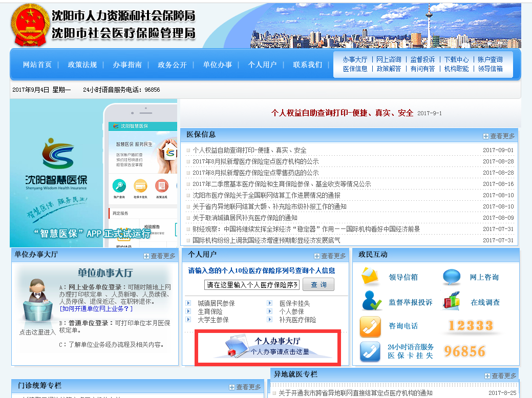Click the blue 24小时语音服务 phone icon
Viewport: 532px width, 398px height.
click(x=370, y=351)
